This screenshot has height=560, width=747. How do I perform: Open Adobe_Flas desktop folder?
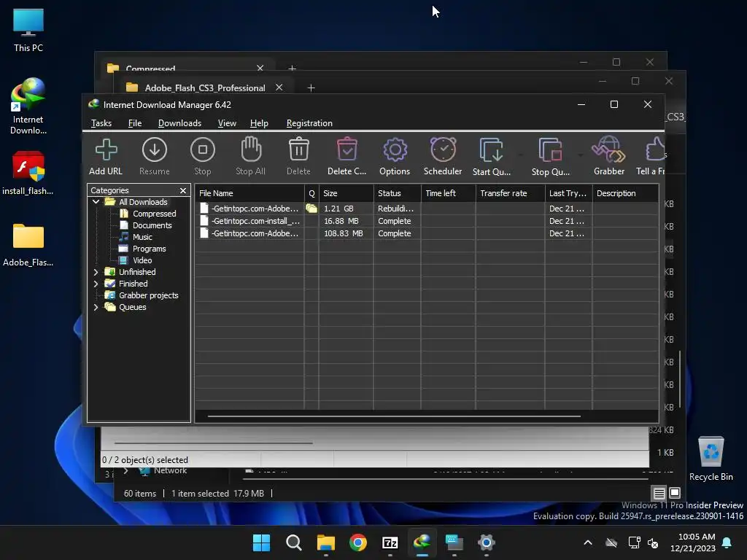[x=28, y=245]
